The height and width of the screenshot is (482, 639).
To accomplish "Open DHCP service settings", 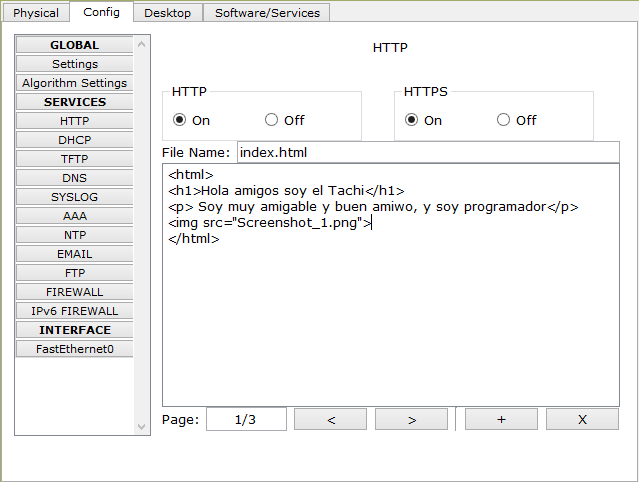I will pyautogui.click(x=75, y=140).
